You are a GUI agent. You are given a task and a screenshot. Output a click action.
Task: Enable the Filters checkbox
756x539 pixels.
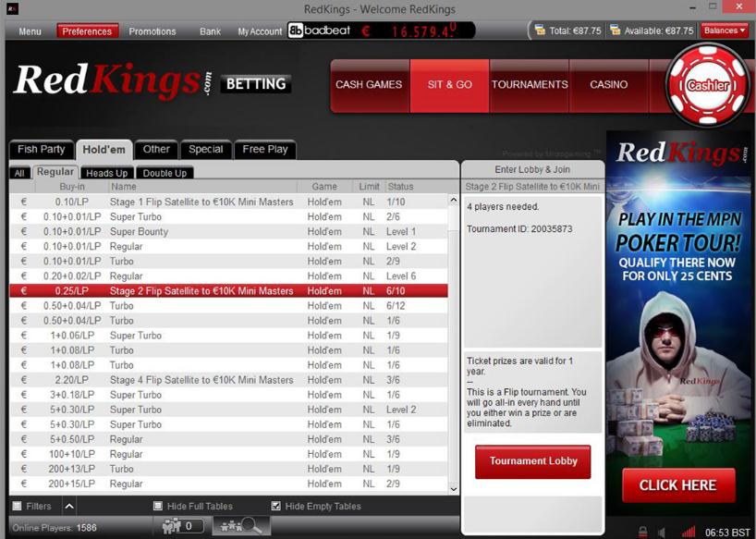[x=17, y=506]
